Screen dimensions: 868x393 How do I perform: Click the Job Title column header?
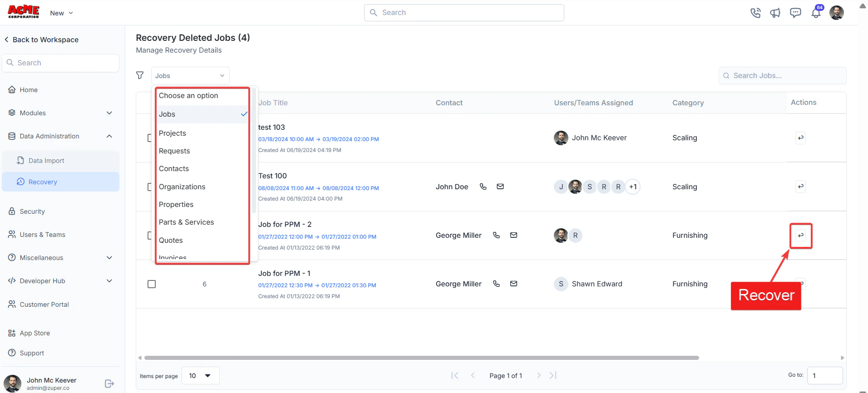coord(273,103)
